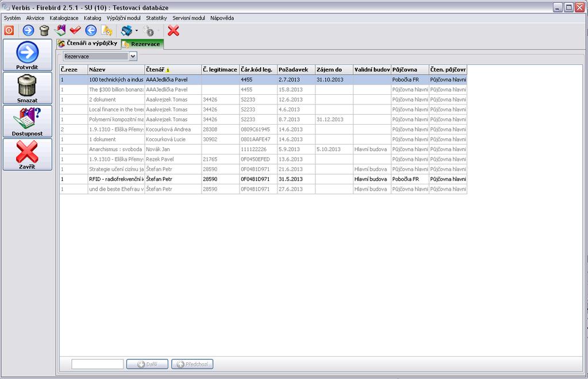Click reader name Kocourková Andrea
Image resolution: width=588 pixels, height=379 pixels.
(168, 129)
